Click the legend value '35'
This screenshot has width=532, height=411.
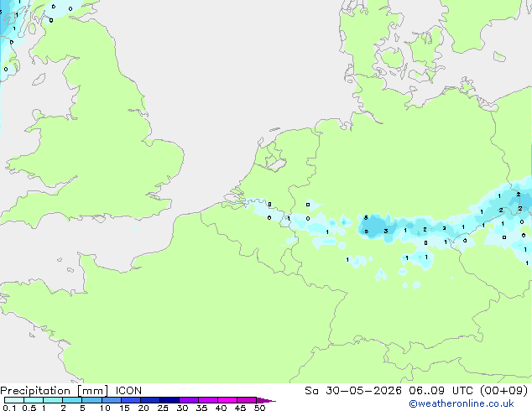click(x=201, y=408)
